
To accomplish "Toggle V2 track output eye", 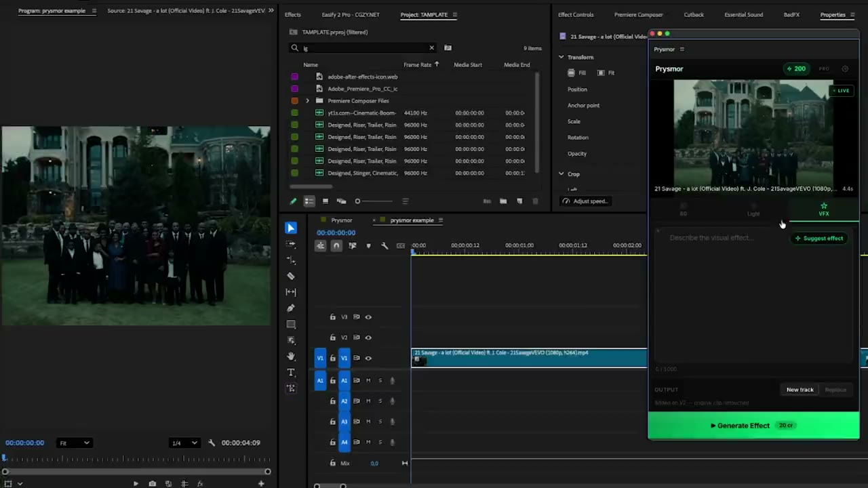I will click(368, 338).
